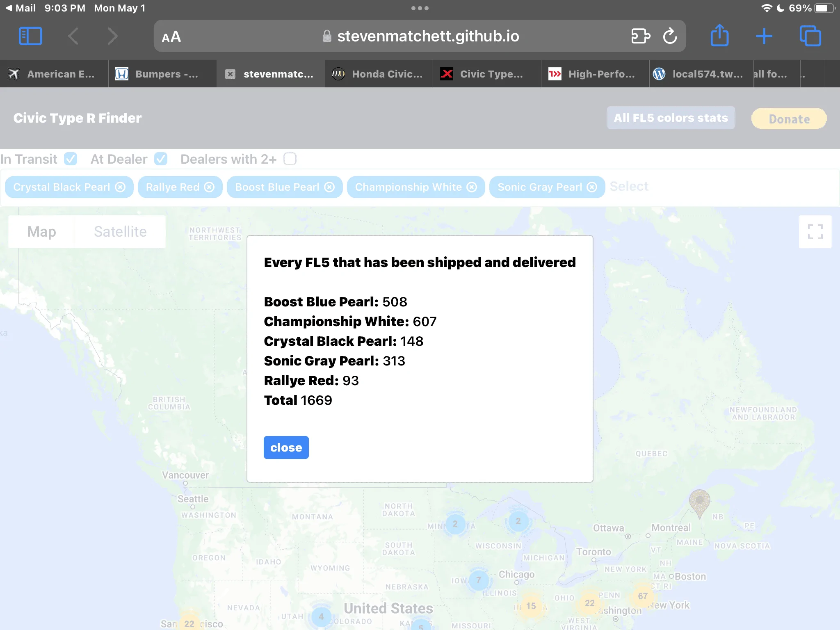Enable Dealers with 2+ checkbox
Viewport: 840px width, 630px height.
pyautogui.click(x=290, y=159)
